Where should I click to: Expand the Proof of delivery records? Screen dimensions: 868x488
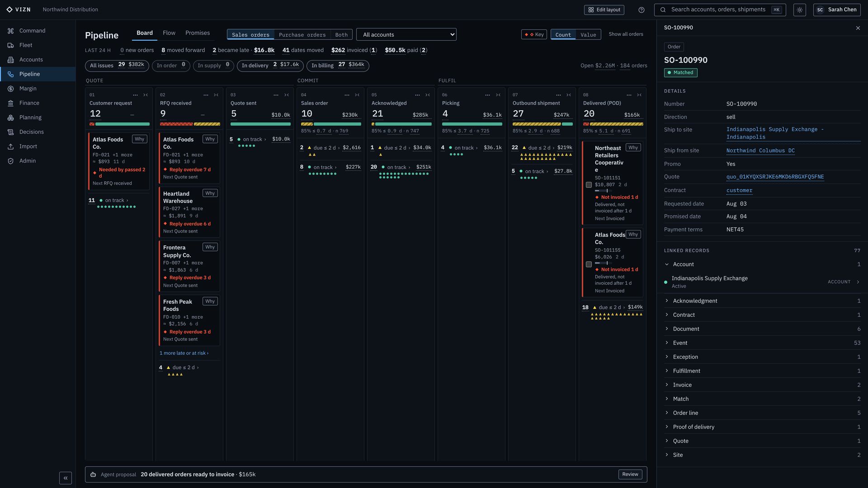point(762,427)
